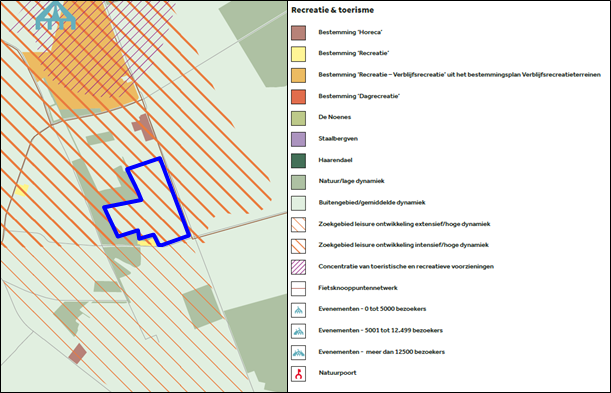
Task: Click the yellow Bestemming 'Recreatie' swatch
Action: click(298, 54)
